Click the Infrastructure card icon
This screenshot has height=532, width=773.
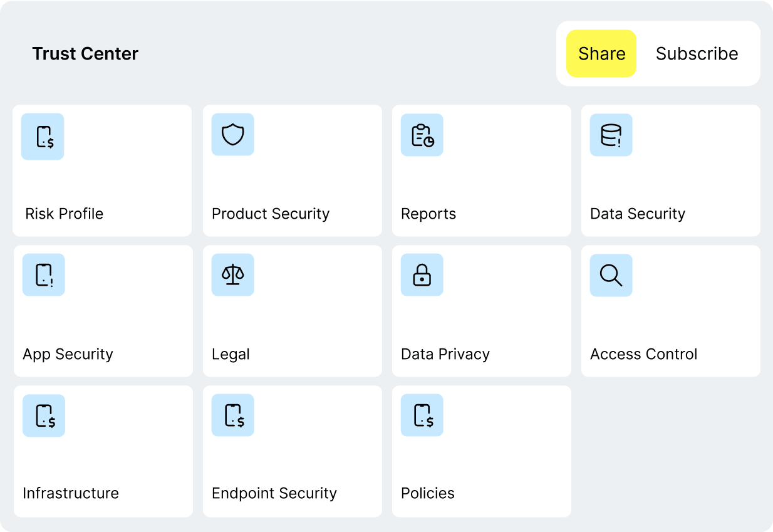coord(43,415)
